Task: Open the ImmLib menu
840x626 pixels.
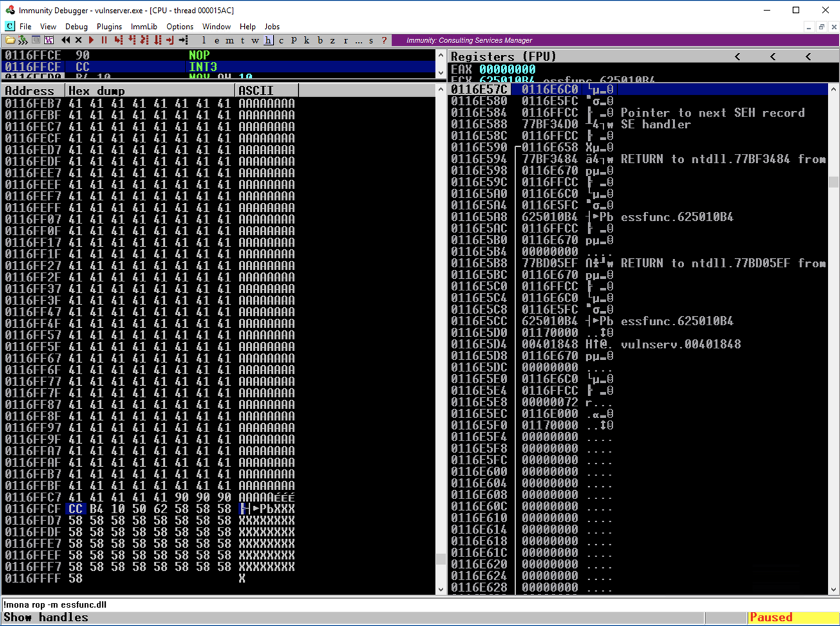Action: (x=144, y=26)
